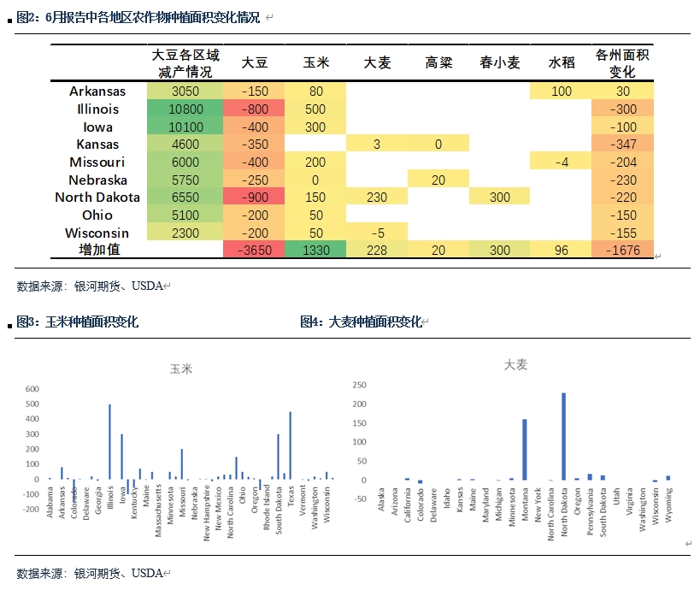Select the dark green 1330 total cell
The width and height of the screenshot is (700, 590).
[x=315, y=250]
